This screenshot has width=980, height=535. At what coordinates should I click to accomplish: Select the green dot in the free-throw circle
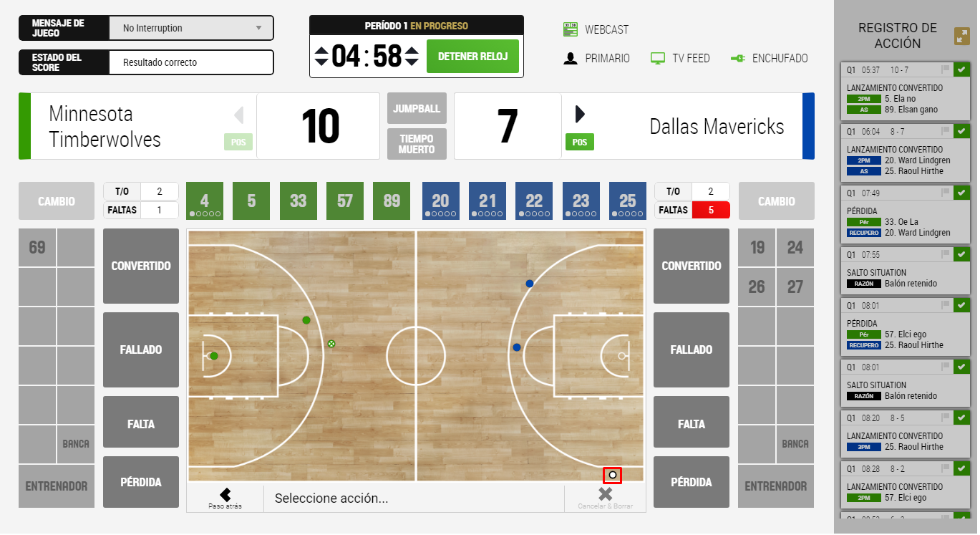pos(306,320)
